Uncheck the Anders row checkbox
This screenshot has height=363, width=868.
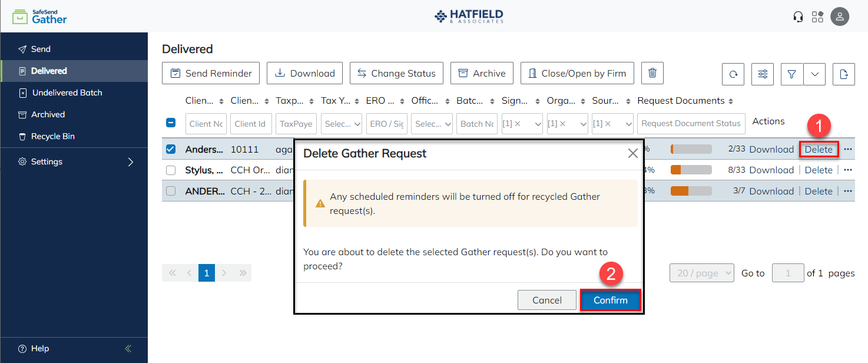170,148
